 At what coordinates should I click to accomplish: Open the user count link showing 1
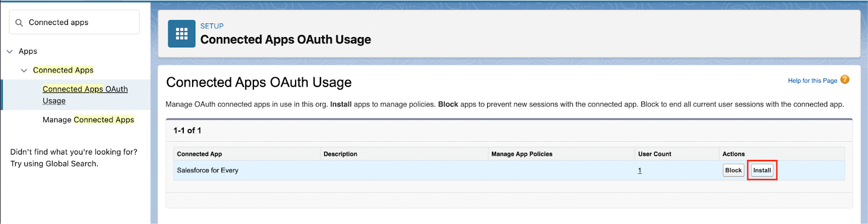click(x=640, y=170)
